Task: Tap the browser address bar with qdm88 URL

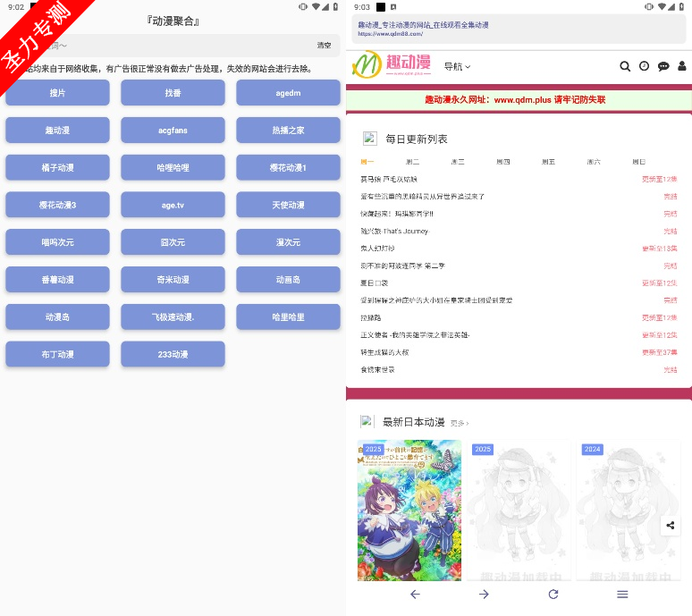Action: (x=519, y=29)
